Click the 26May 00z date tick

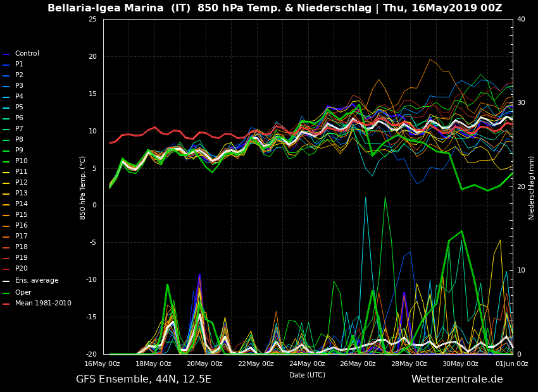[358, 364]
